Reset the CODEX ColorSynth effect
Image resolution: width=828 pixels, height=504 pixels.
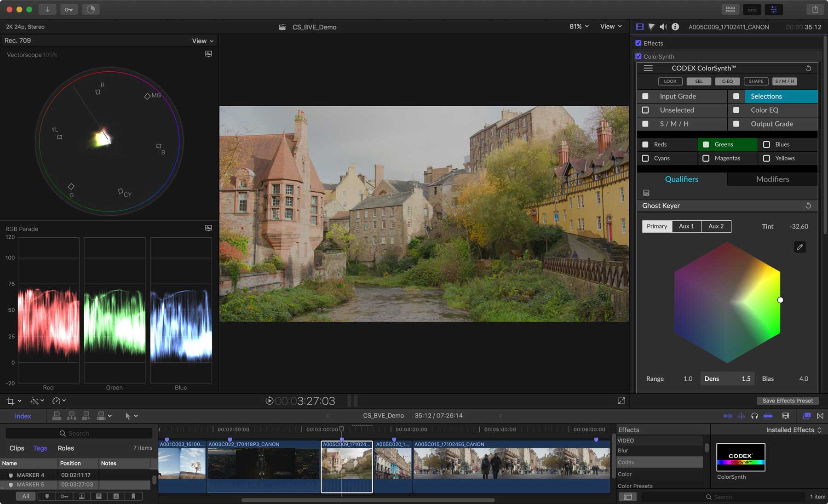808,68
